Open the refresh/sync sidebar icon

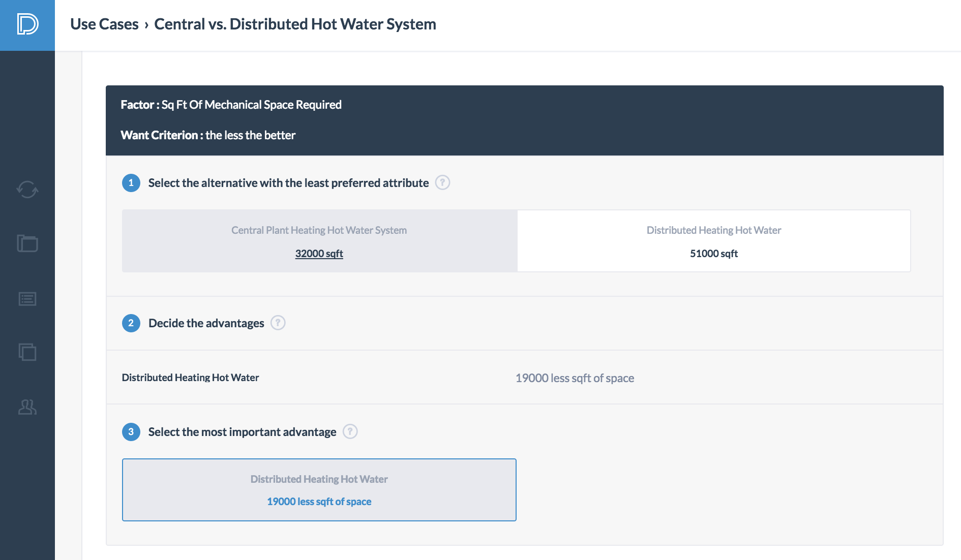pyautogui.click(x=27, y=190)
